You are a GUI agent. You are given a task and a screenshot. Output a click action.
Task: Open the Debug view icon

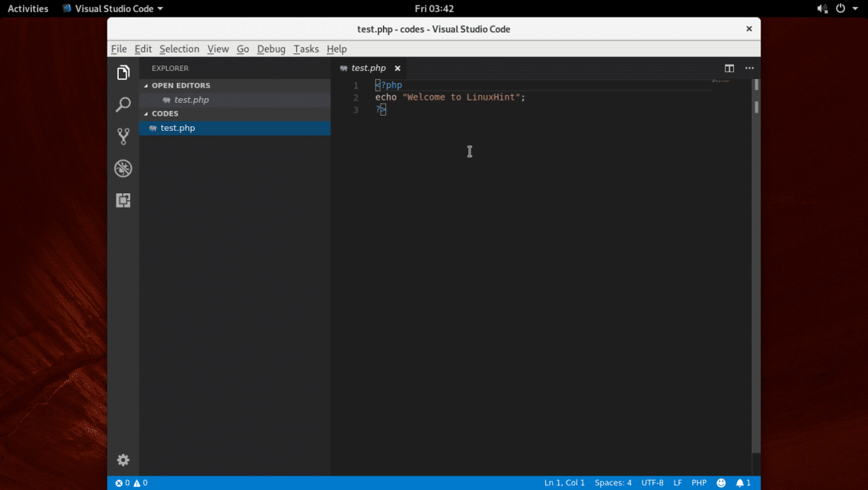(x=123, y=168)
